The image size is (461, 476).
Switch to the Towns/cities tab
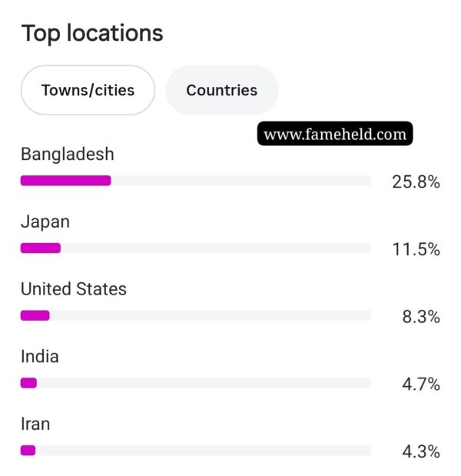click(88, 90)
